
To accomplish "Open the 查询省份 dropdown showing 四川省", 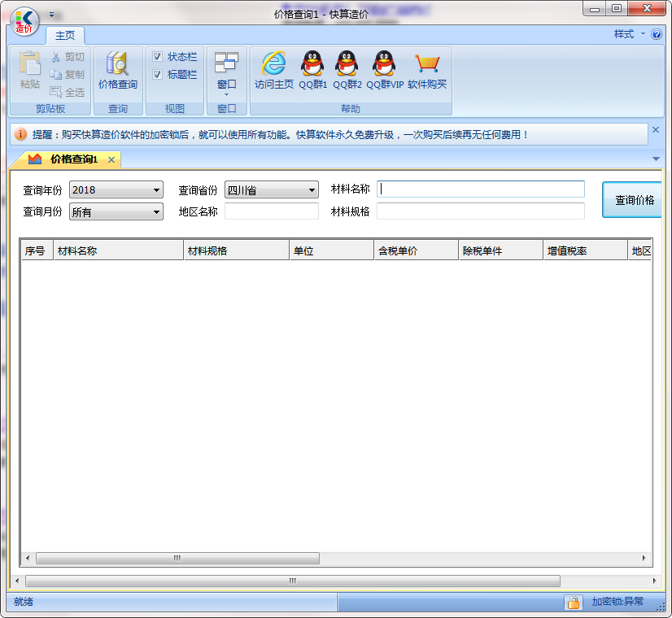I will pos(271,189).
